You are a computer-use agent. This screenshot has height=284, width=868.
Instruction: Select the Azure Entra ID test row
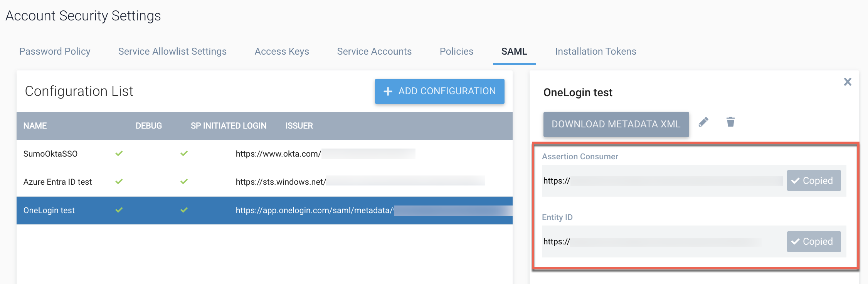coord(57,182)
